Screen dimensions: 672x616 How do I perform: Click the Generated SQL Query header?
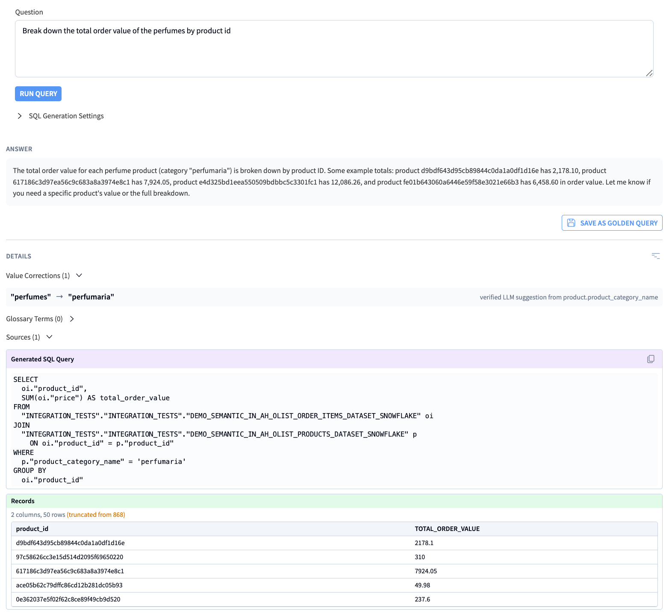click(x=43, y=359)
